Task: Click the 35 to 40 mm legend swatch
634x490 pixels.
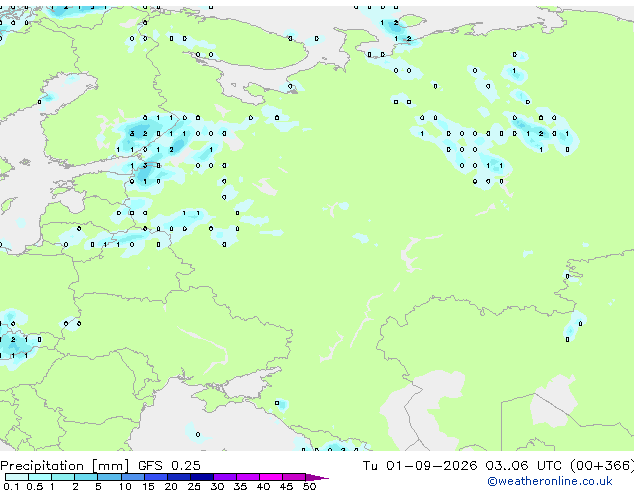Action: (x=247, y=477)
